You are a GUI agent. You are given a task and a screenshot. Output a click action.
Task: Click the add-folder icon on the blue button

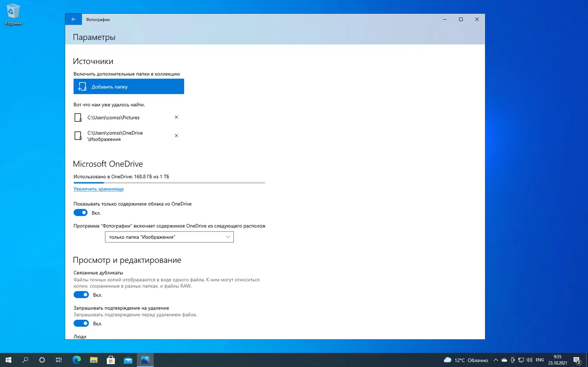tap(82, 87)
